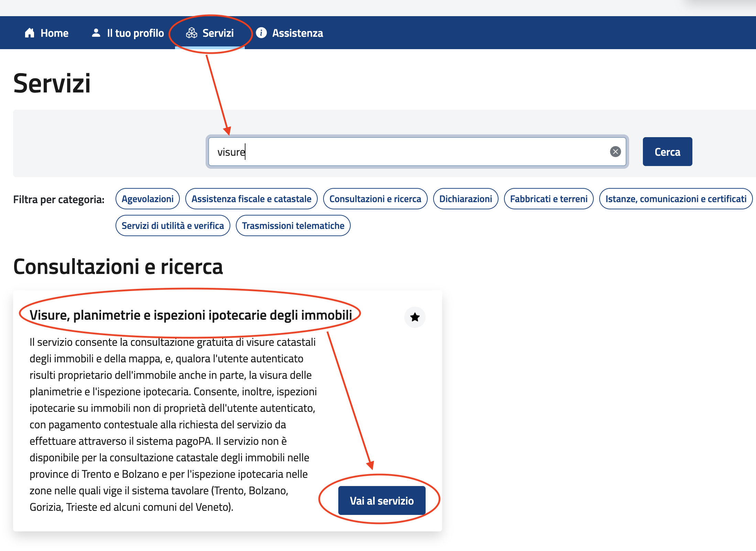This screenshot has height=551, width=756.
Task: Filter by Assistenza fiscale e catastale
Action: [251, 199]
